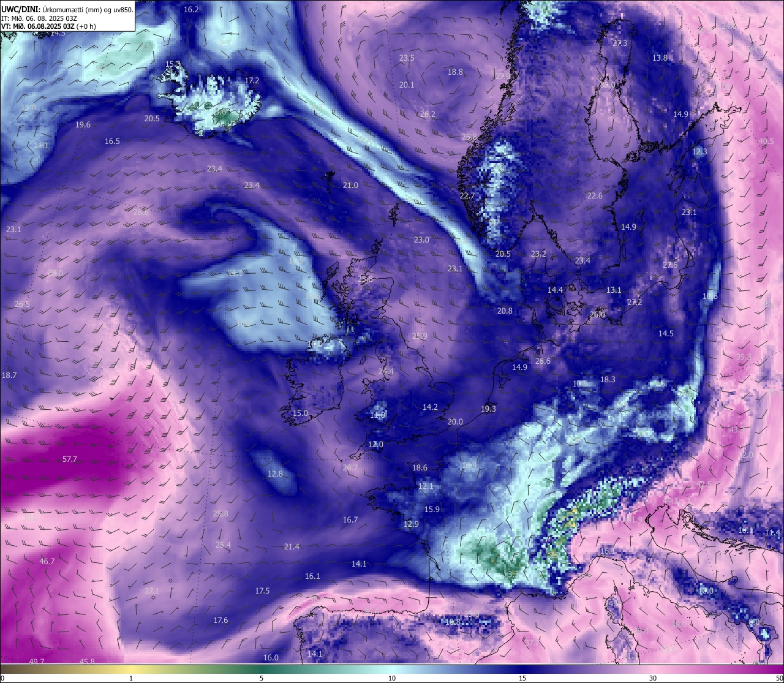Click the 27.3 value in the north
784x683 pixels.
[620, 44]
